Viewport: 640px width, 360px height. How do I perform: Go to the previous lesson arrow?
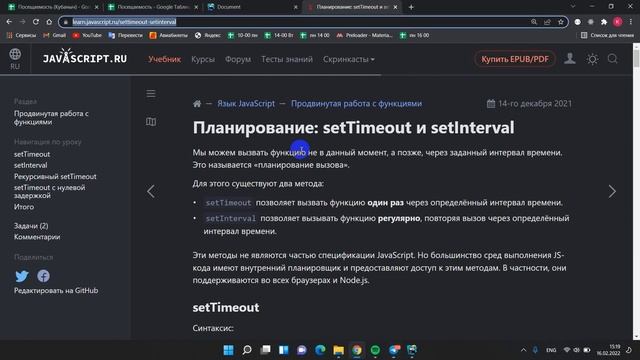[x=151, y=191]
